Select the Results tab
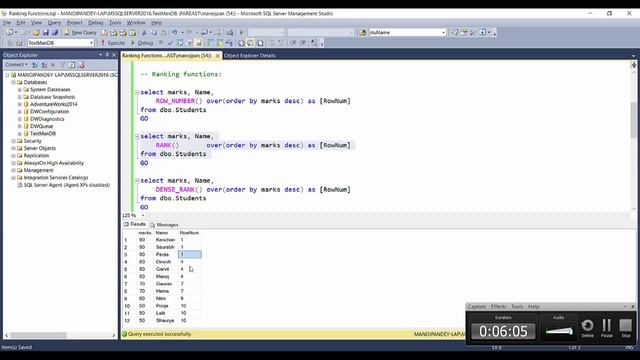640x360 pixels. coord(135,224)
